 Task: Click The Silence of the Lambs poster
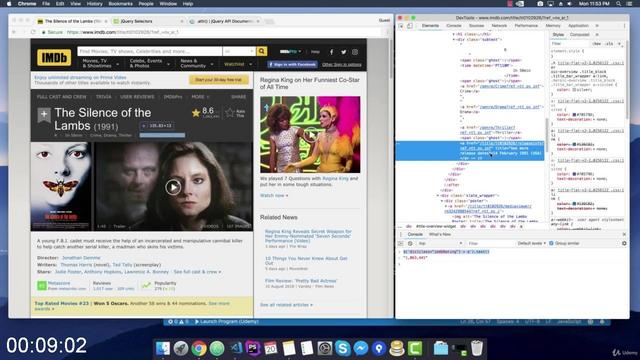click(x=61, y=186)
